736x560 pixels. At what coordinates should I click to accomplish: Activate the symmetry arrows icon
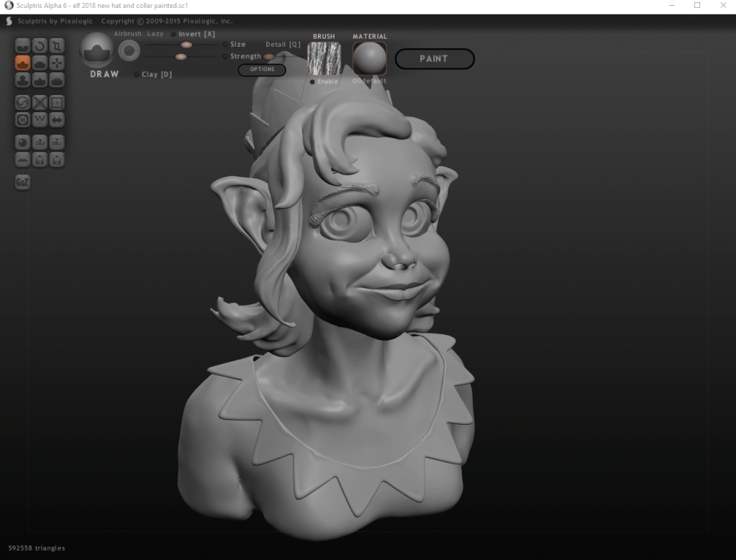(x=57, y=119)
